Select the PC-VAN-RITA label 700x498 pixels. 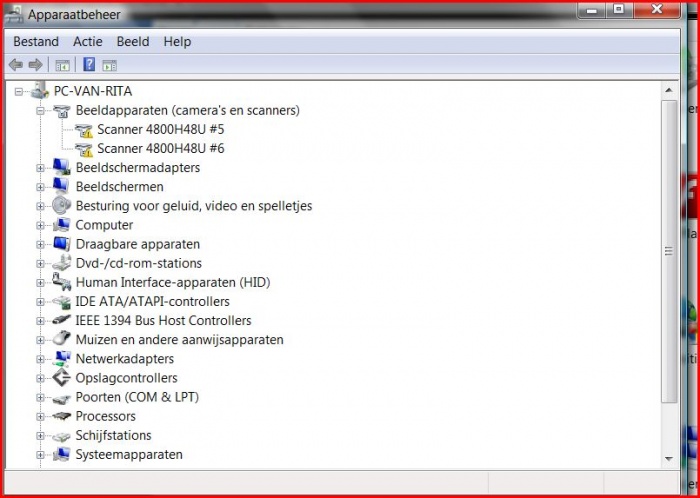click(x=93, y=91)
